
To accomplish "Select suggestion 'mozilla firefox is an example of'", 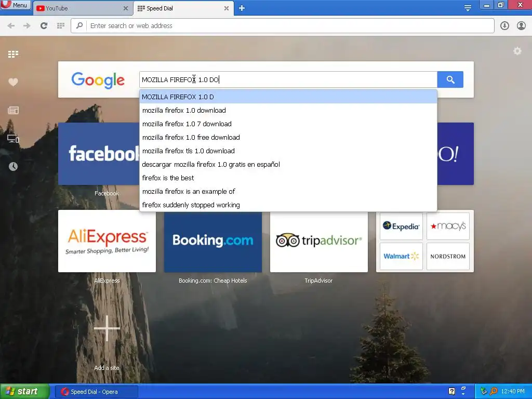I will coord(288,192).
